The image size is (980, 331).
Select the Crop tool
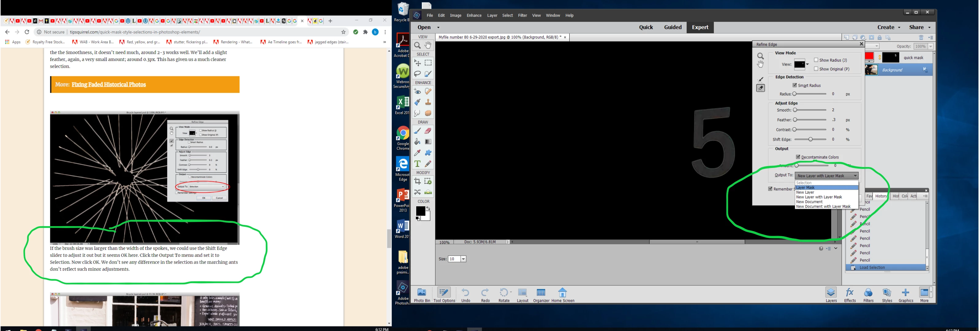(417, 181)
